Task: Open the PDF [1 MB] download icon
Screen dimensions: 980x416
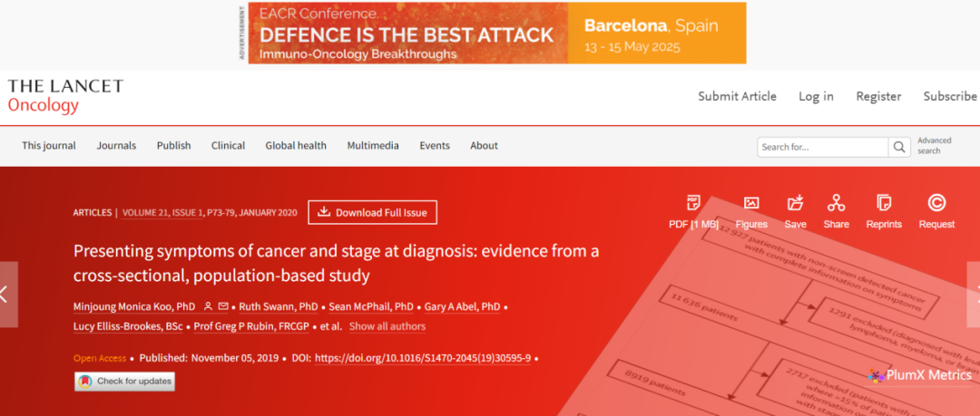Action: click(x=693, y=203)
